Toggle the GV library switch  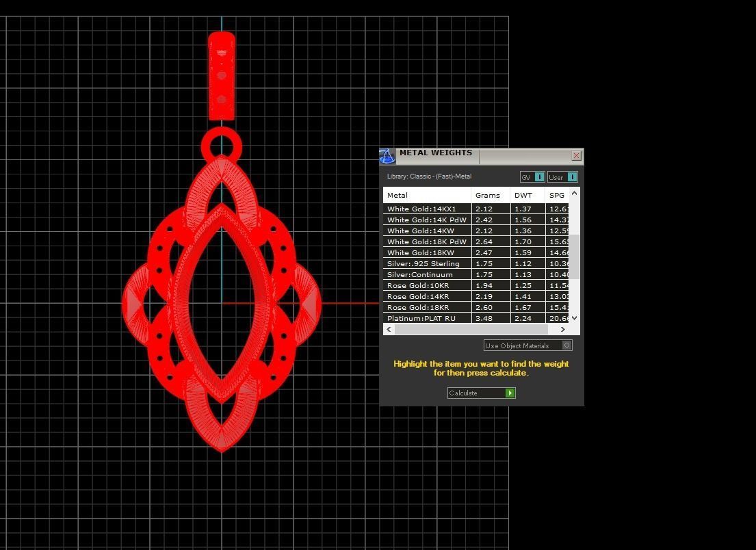tap(532, 177)
